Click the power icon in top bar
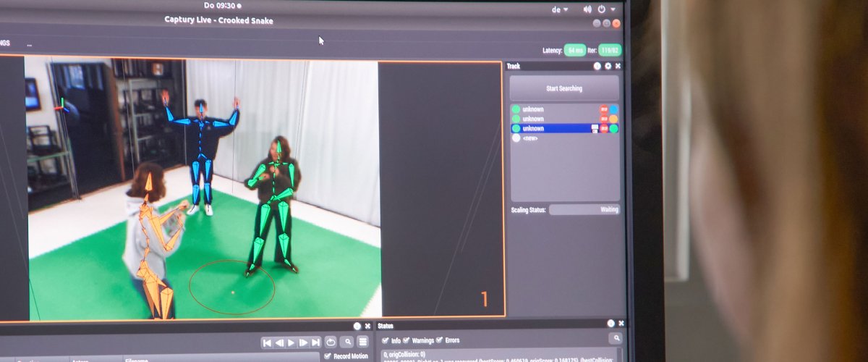Viewport: 868px width, 362px height. tap(602, 9)
